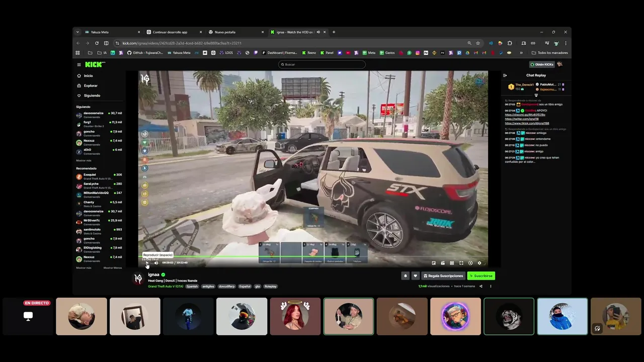644x362 pixels.
Task: Open the ignaa channel avatar
Action: coord(138,279)
